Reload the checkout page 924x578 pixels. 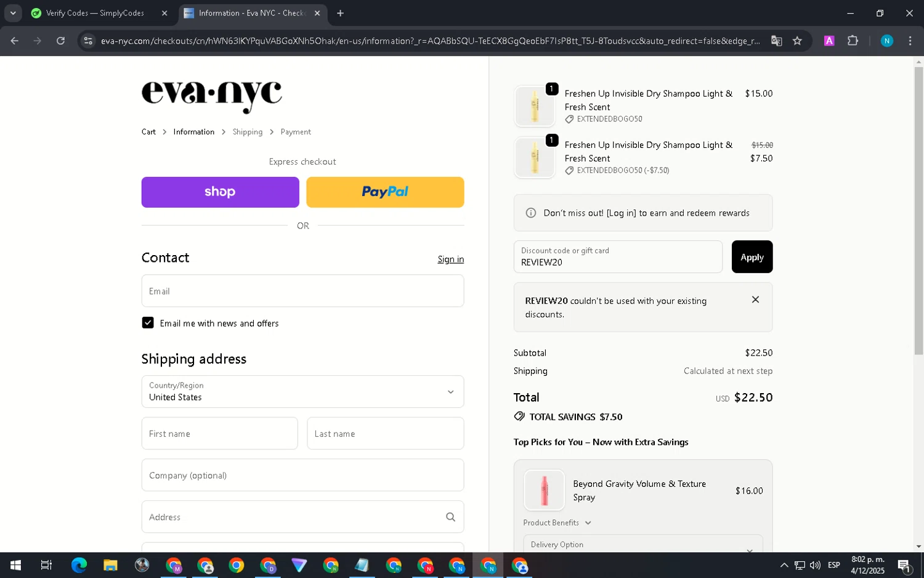point(60,41)
